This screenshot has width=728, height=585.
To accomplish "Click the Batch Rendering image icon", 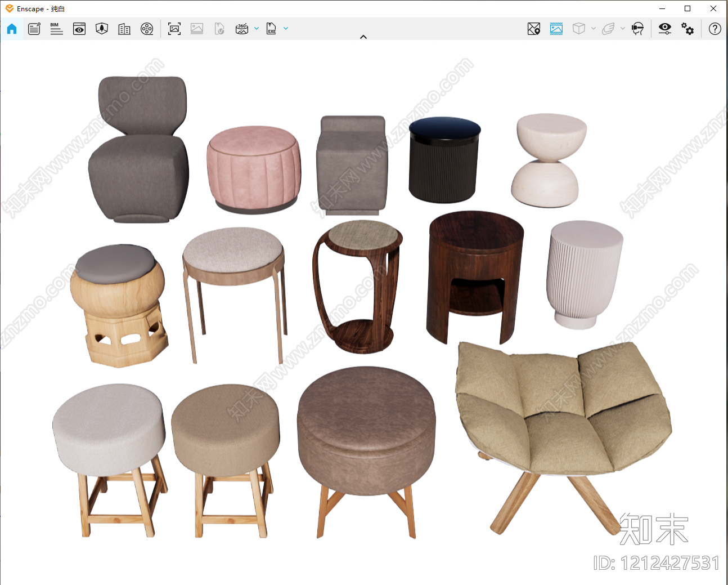I will [x=197, y=29].
